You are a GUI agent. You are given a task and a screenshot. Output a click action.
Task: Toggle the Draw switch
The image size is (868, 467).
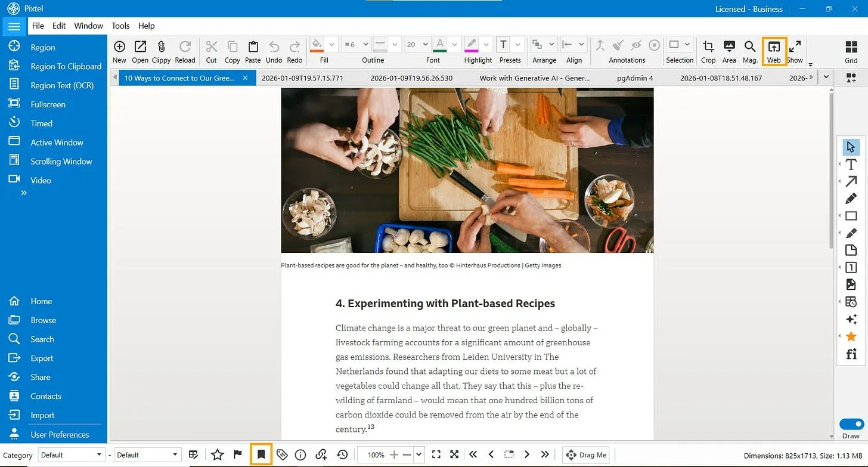pyautogui.click(x=851, y=424)
